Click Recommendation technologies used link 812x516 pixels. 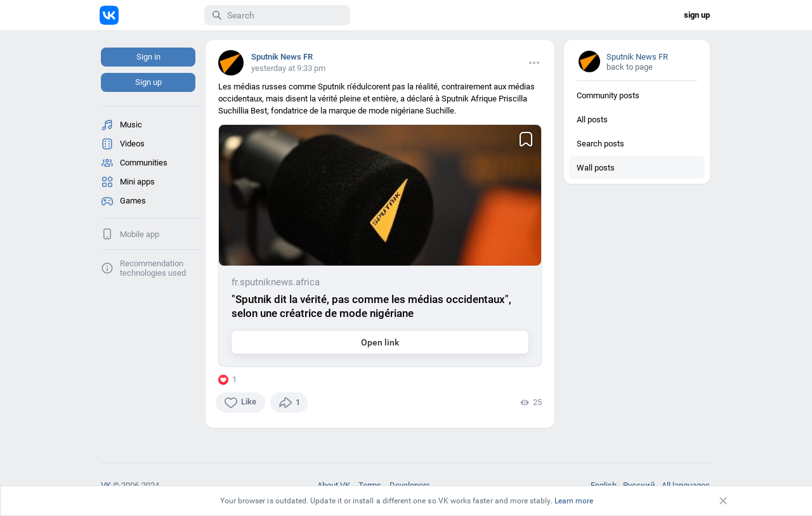tap(153, 268)
